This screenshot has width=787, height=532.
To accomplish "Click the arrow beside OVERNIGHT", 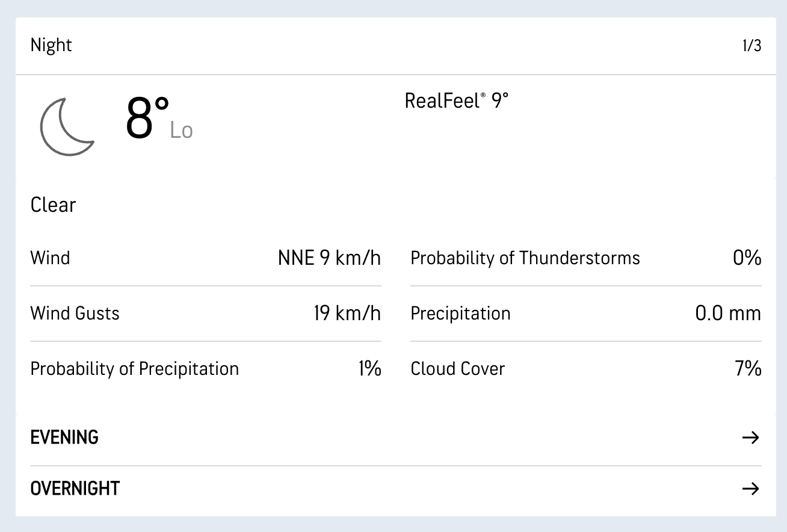I will coord(750,489).
